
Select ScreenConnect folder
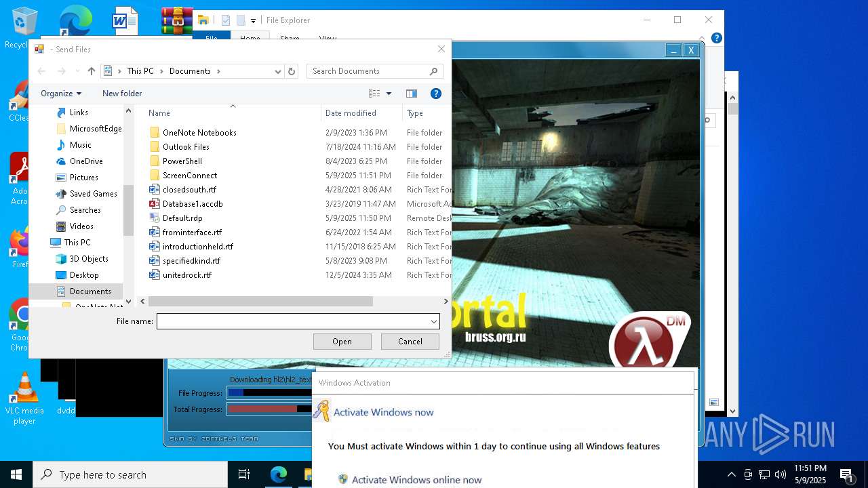point(190,176)
